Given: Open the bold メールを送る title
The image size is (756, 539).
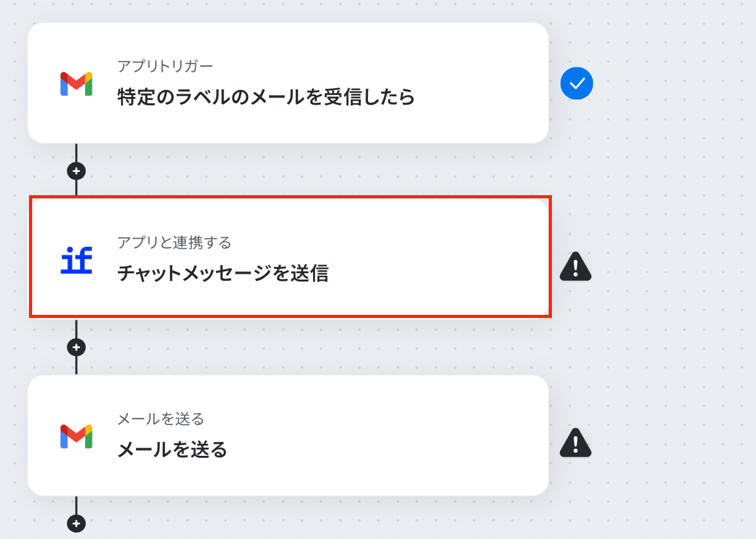Looking at the screenshot, I should pyautogui.click(x=172, y=450).
